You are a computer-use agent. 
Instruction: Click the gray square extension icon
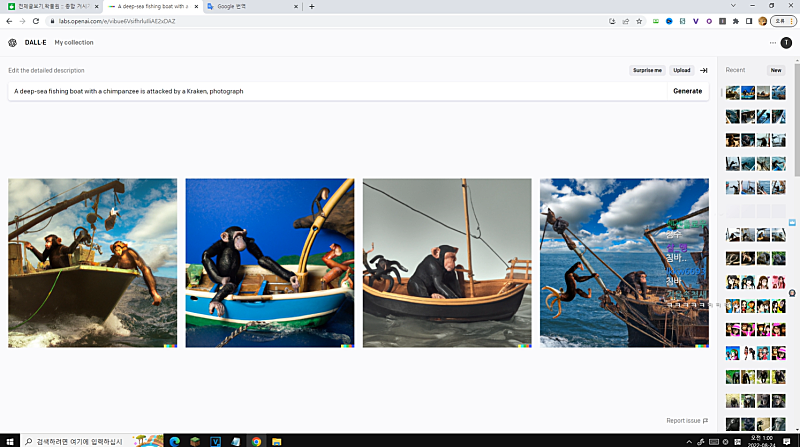coord(722,21)
